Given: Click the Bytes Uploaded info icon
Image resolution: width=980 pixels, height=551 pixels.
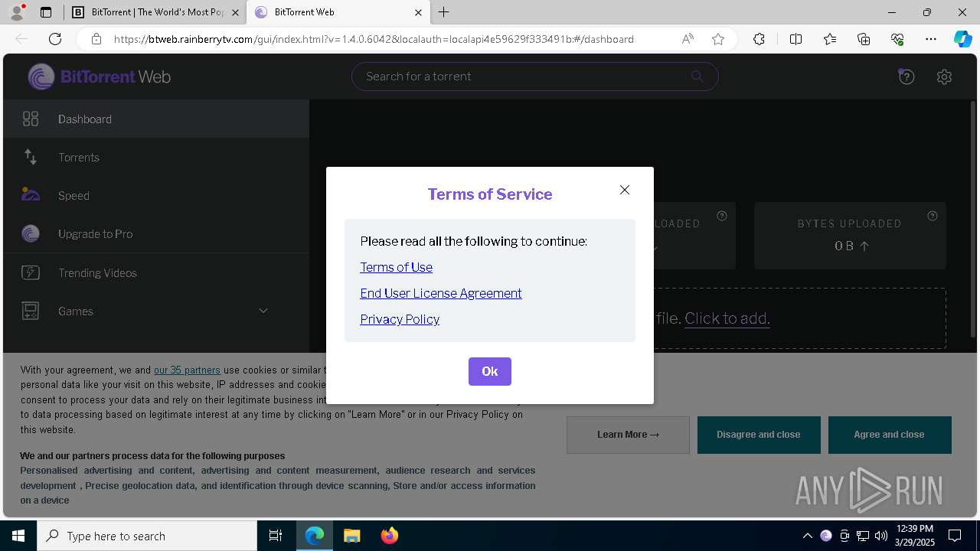Looking at the screenshot, I should [x=933, y=216].
